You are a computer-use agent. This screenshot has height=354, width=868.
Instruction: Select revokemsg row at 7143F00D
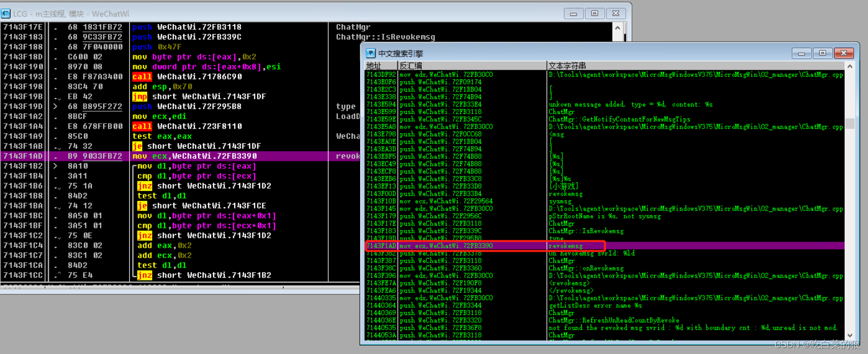point(605,194)
